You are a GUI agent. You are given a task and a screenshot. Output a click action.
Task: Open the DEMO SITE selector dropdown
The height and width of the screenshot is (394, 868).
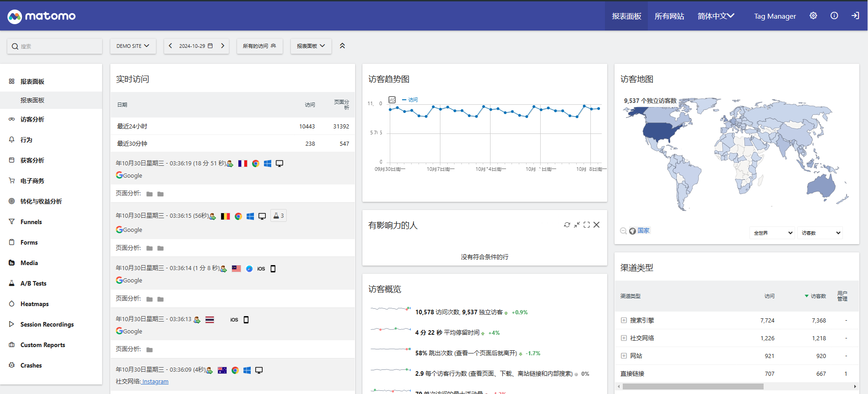[x=133, y=46]
